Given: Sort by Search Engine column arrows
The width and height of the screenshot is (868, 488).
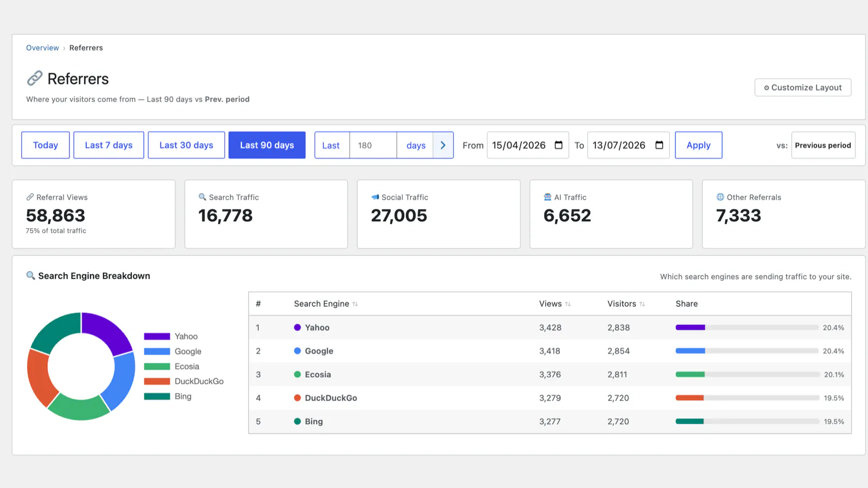Looking at the screenshot, I should (355, 304).
